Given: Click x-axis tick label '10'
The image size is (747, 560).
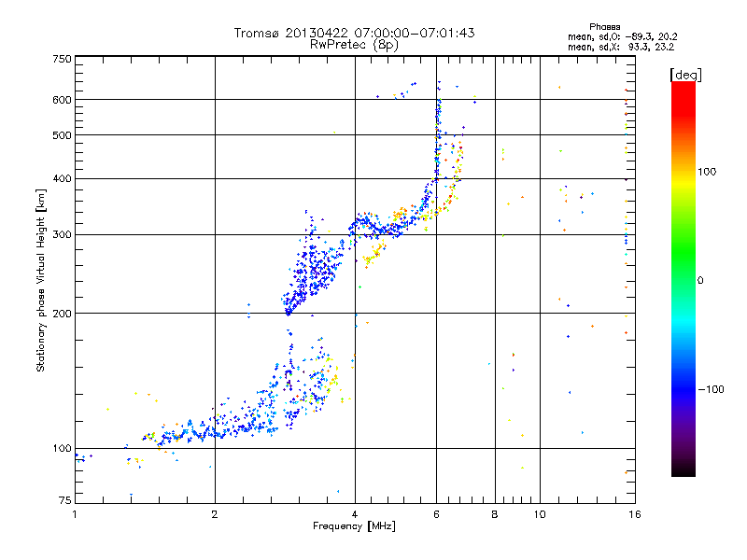Looking at the screenshot, I should click(540, 514).
